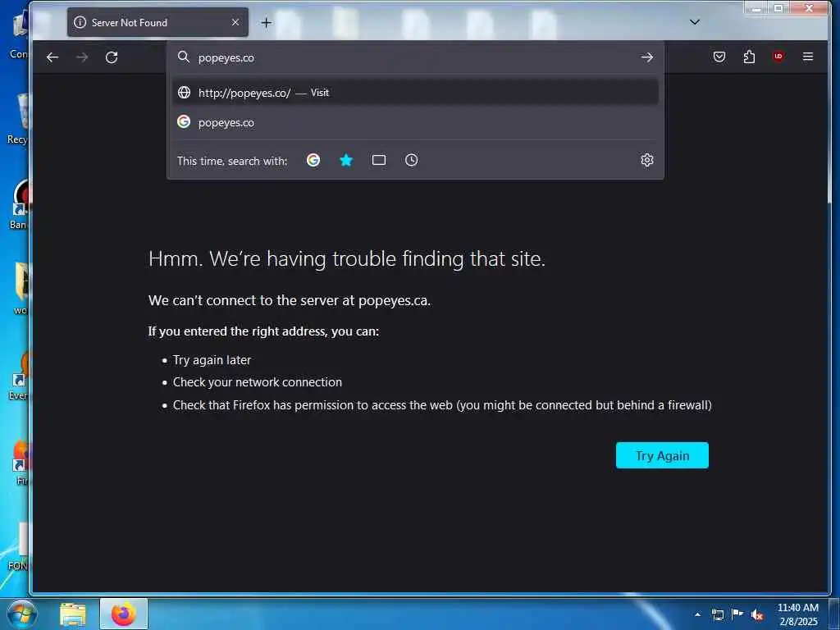
Task: Visit the http://popeyes.co/ suggestion
Action: (x=415, y=93)
